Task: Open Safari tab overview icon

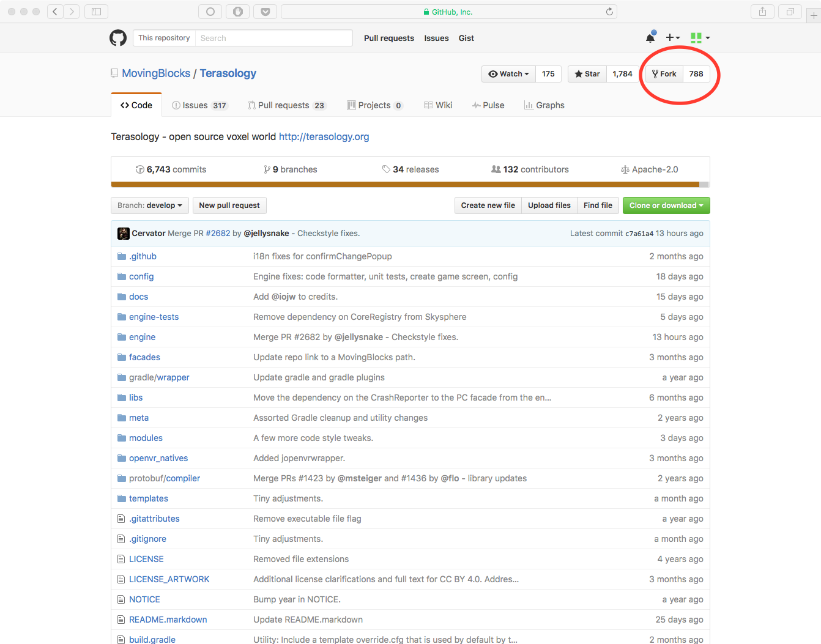Action: pos(790,12)
